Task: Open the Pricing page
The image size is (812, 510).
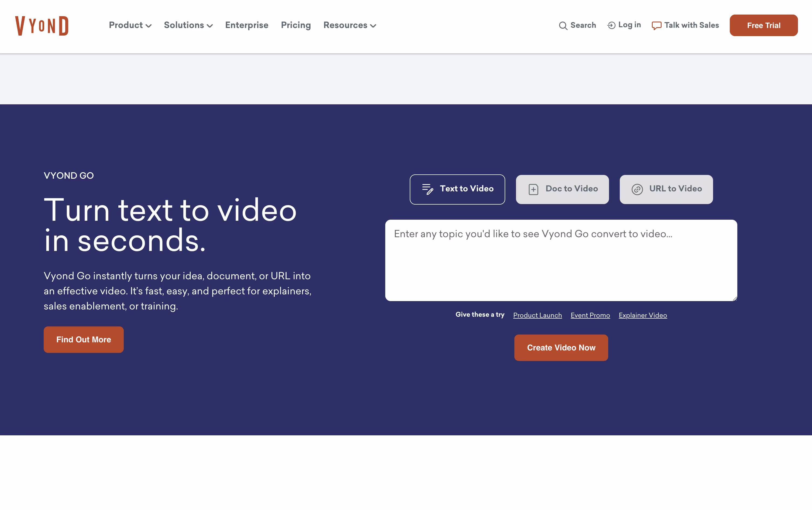Action: click(x=296, y=25)
